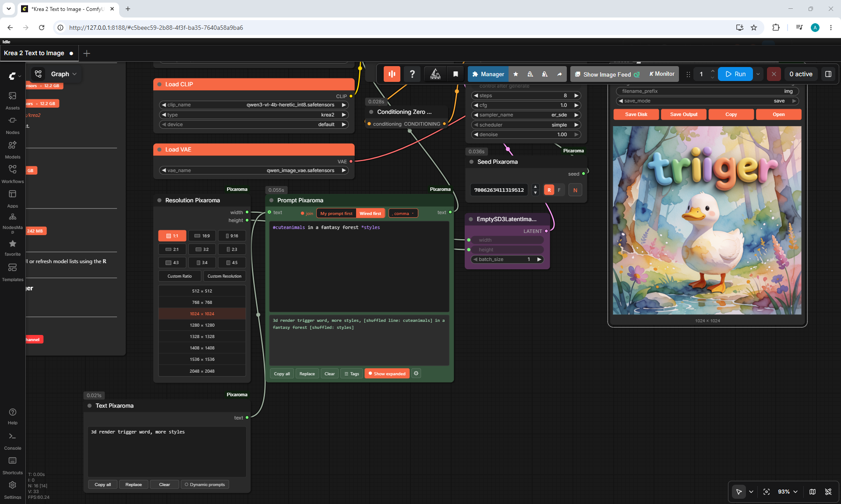Click the sailboat icon in the toolbar
The width and height of the screenshot is (841, 504).
click(435, 74)
